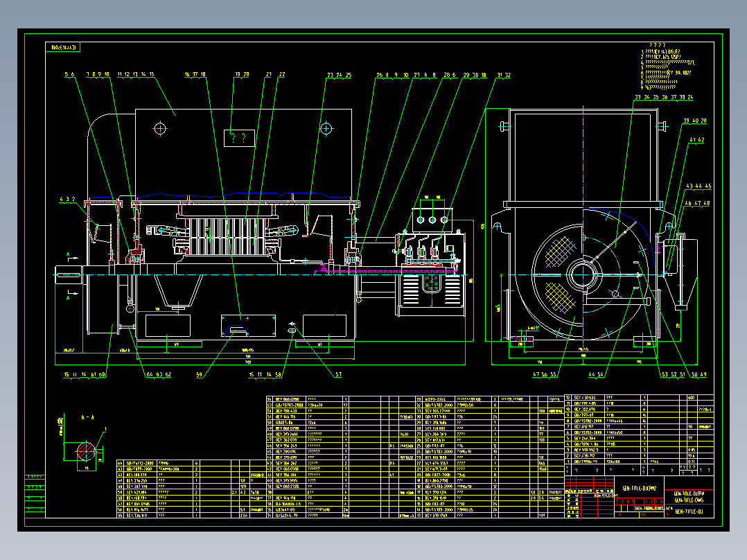This screenshot has width=747, height=560.
Task: Click the label box at drawing's top-left corner
Action: 63,47
